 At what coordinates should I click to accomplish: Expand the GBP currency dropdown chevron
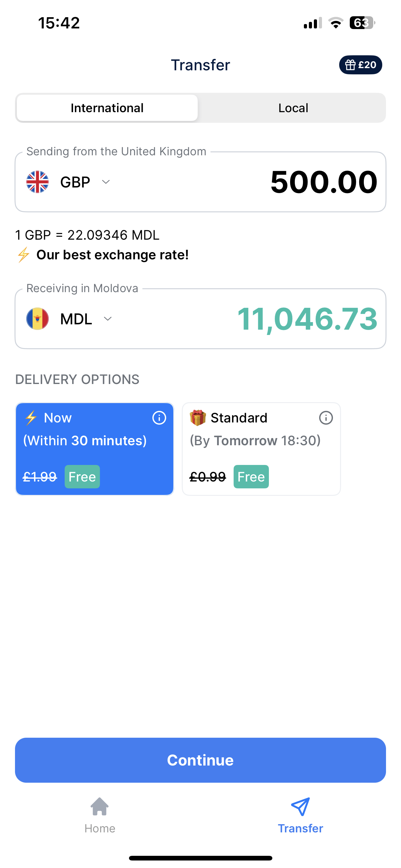pyautogui.click(x=106, y=182)
